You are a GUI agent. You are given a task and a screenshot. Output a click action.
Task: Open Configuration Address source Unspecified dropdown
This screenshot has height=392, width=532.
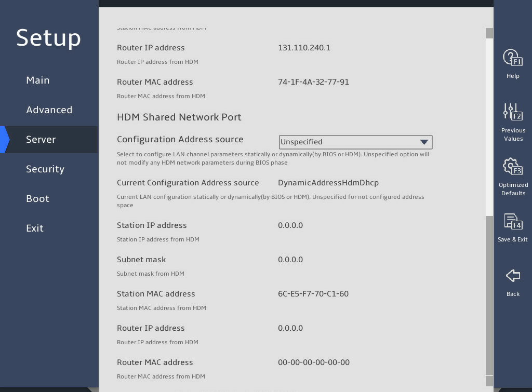coord(355,142)
